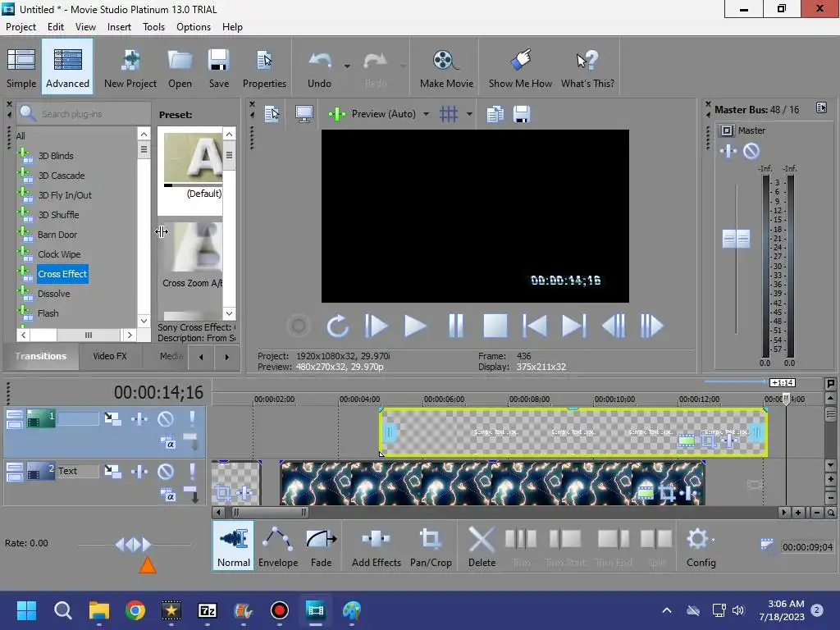Click the timeline horizontal scrollbar thumb

(270, 513)
